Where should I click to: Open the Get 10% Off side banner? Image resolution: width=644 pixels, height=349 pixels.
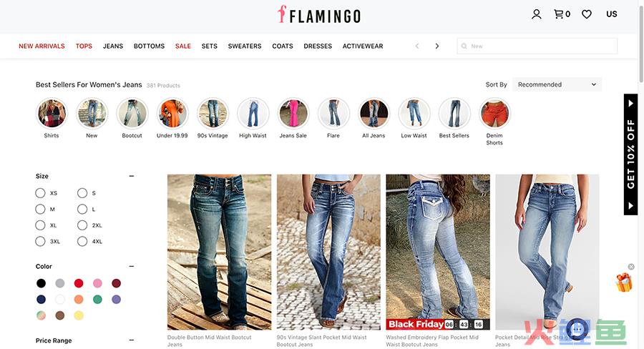click(630, 154)
